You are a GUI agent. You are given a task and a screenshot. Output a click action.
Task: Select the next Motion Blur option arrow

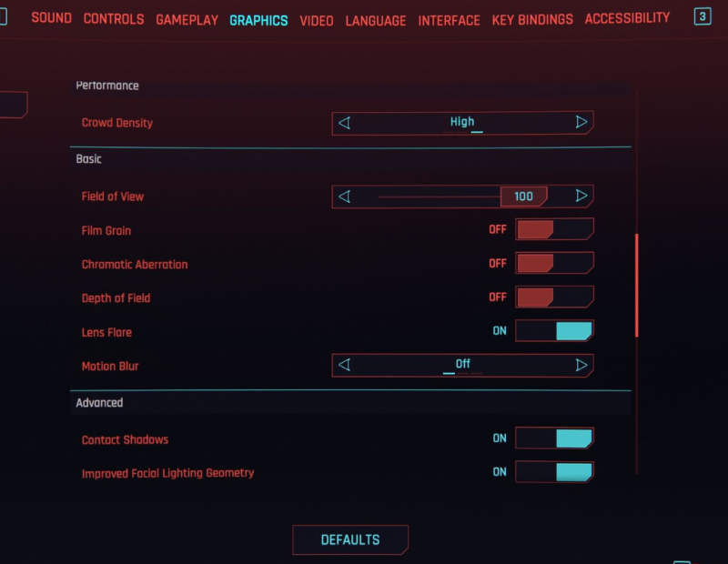click(581, 365)
